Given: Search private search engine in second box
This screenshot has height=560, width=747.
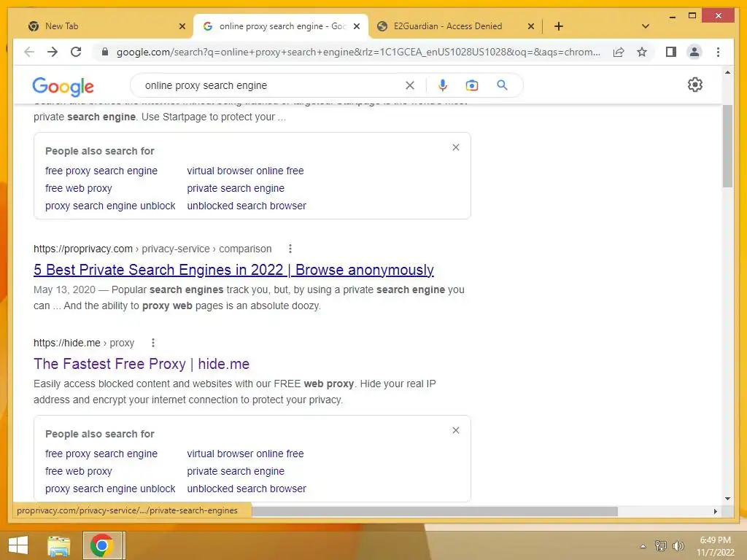Looking at the screenshot, I should (x=236, y=471).
